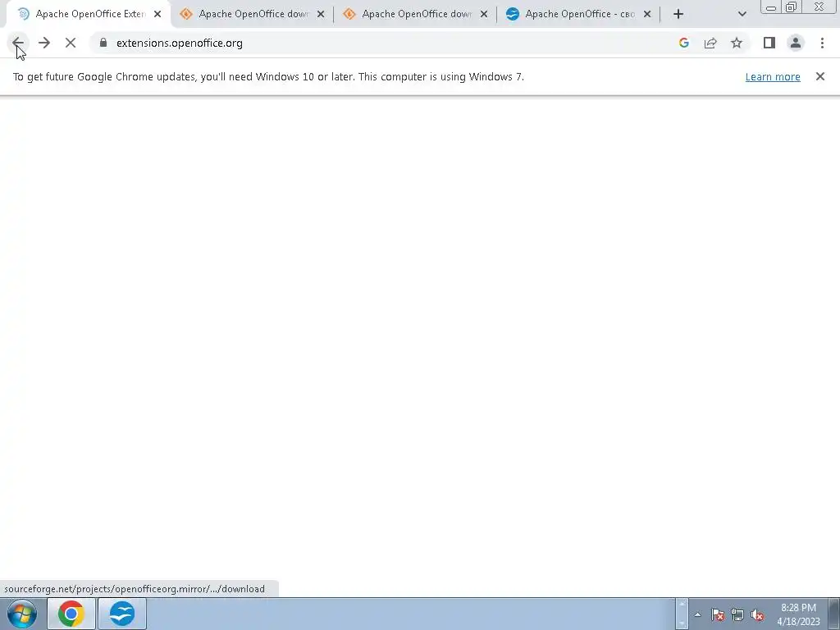Close the third Apache OpenOffice download tab

coord(484,15)
